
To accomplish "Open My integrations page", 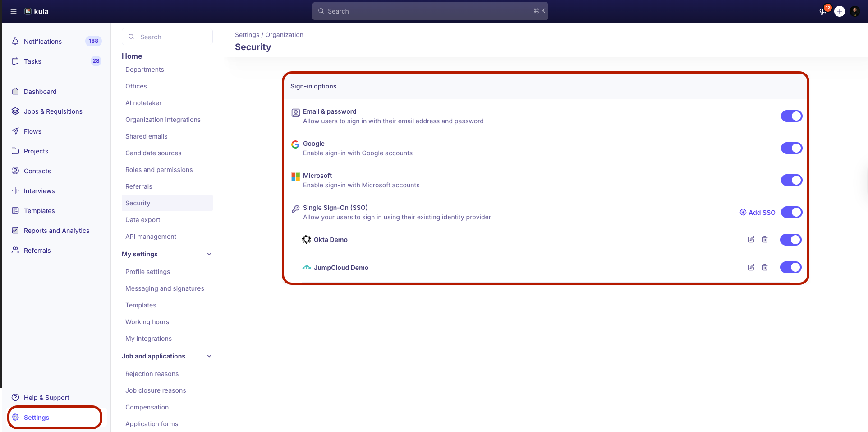I will click(148, 339).
